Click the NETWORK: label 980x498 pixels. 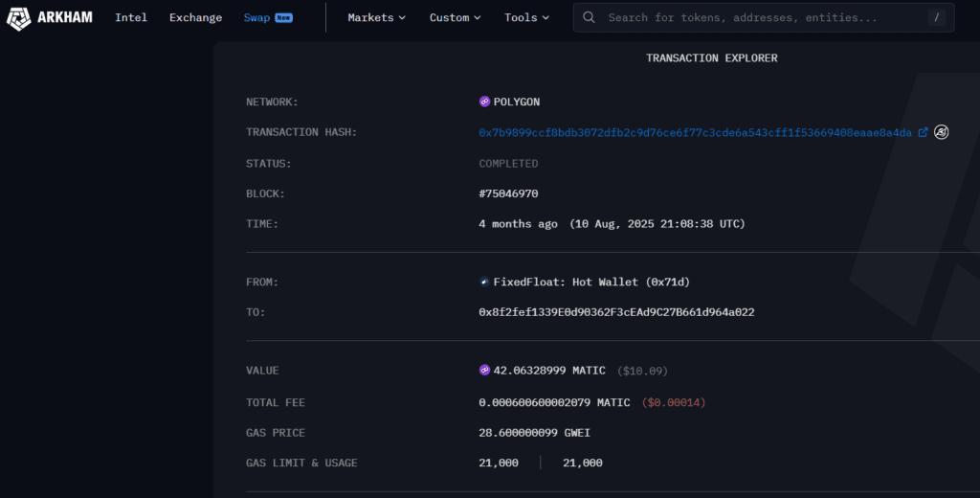272,102
